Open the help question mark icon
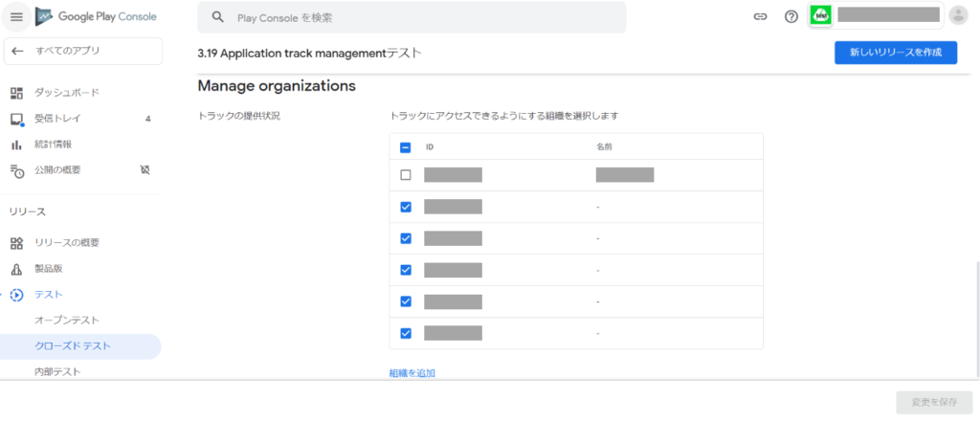Screen dimensions: 980x421 point(791,17)
